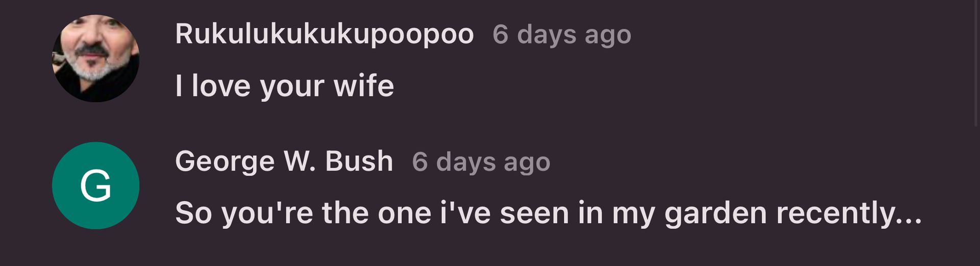Click the word "Bush" in the second username
This screenshot has width=980, height=266.
pos(359,161)
